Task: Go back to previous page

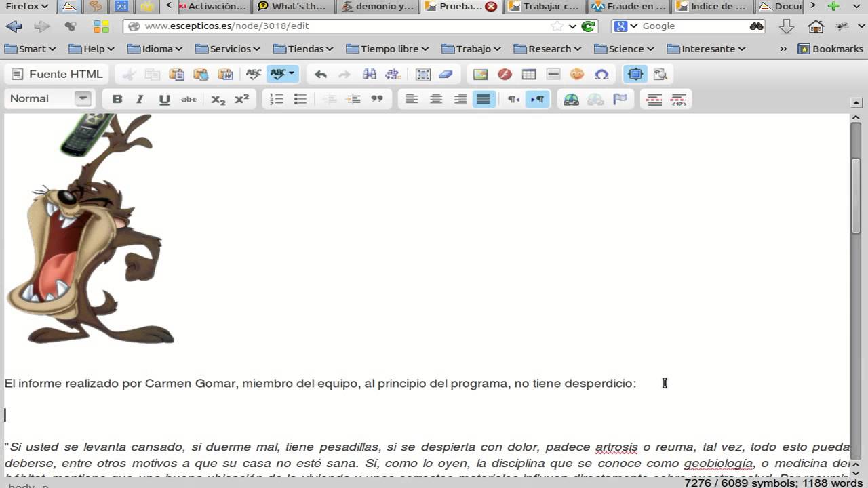Action: [14, 26]
